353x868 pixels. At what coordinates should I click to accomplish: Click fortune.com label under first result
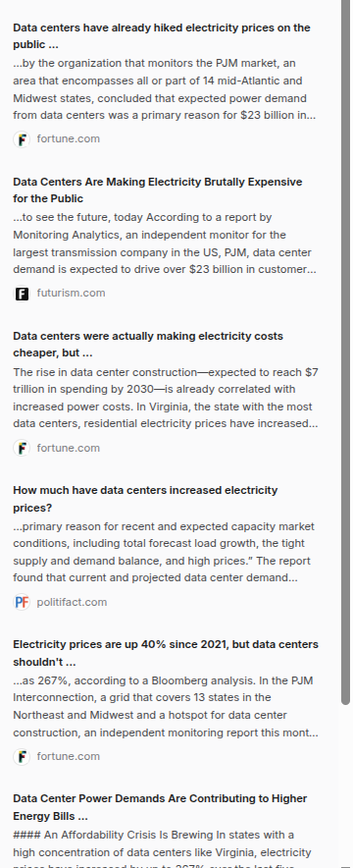coord(69,138)
